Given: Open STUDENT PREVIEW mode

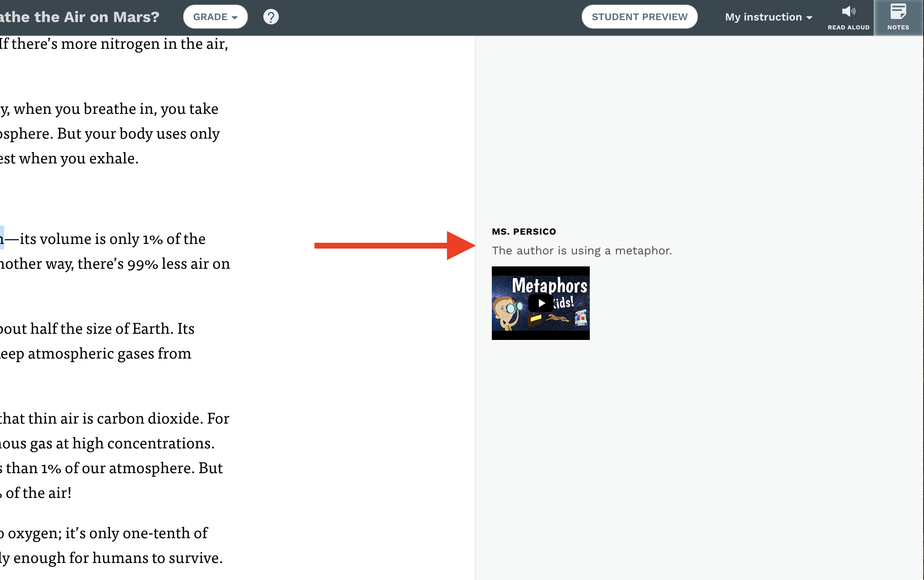Looking at the screenshot, I should coord(639,17).
